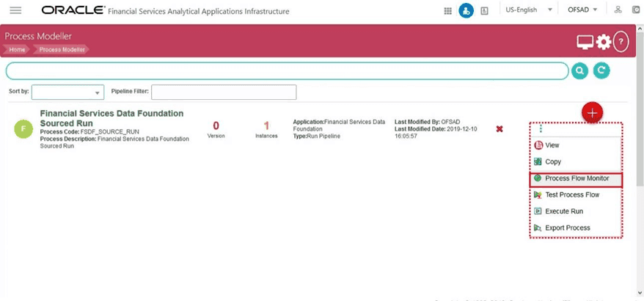Open the help question mark icon
This screenshot has height=301, width=644.
click(621, 42)
